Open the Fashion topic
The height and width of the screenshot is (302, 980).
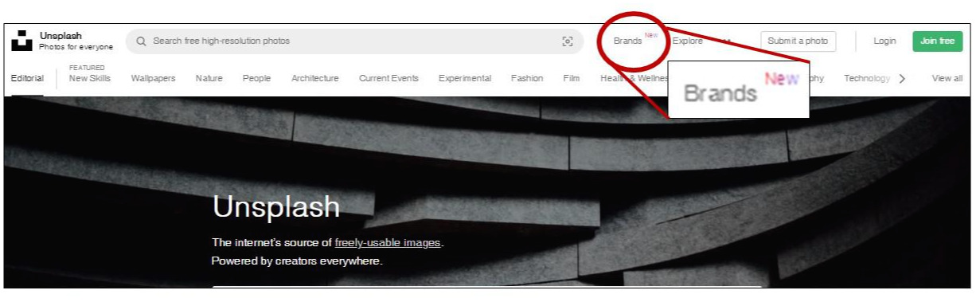click(527, 79)
